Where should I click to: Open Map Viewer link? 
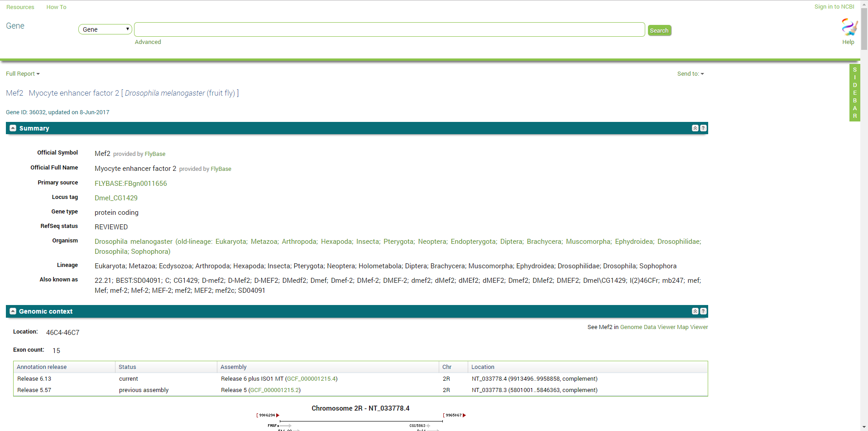click(692, 327)
